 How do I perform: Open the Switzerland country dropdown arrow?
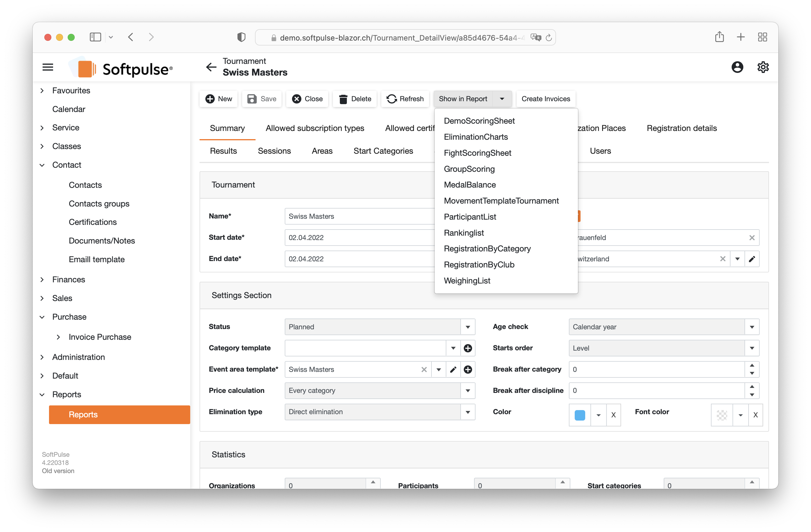click(x=737, y=259)
